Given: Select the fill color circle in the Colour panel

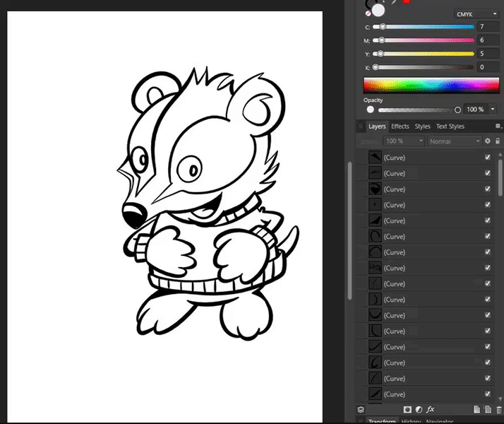Looking at the screenshot, I should 378,11.
